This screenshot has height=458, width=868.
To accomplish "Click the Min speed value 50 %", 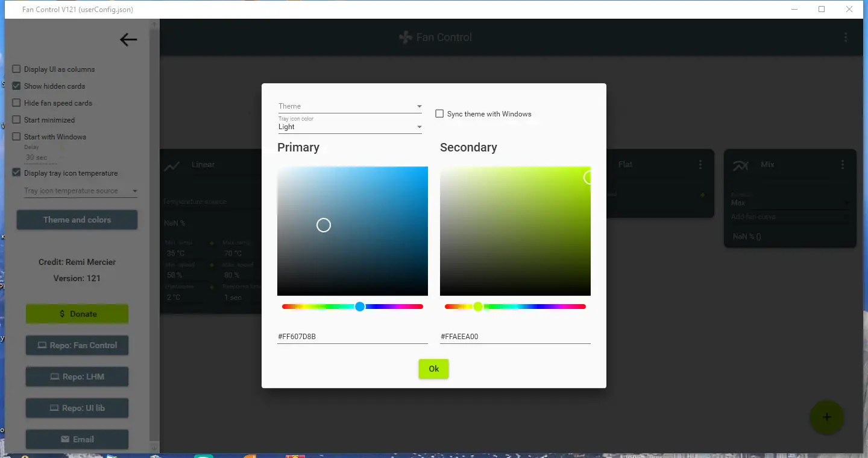I will [x=174, y=275].
